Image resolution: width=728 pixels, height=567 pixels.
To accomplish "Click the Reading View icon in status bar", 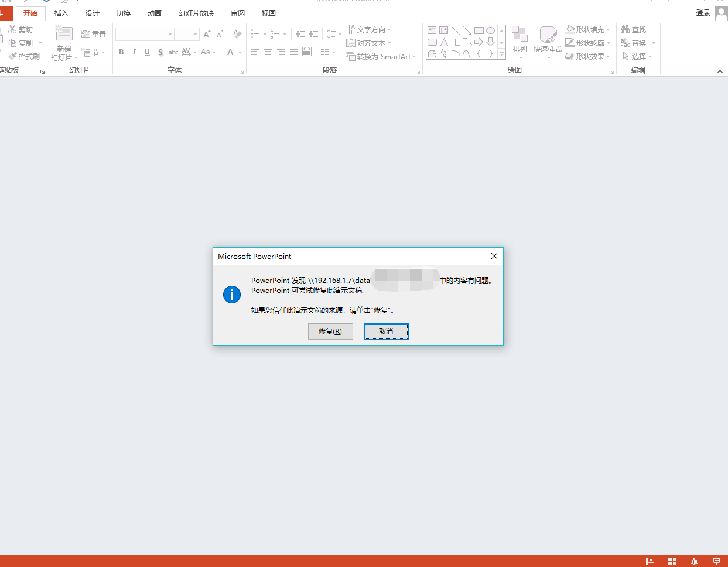I will [694, 561].
